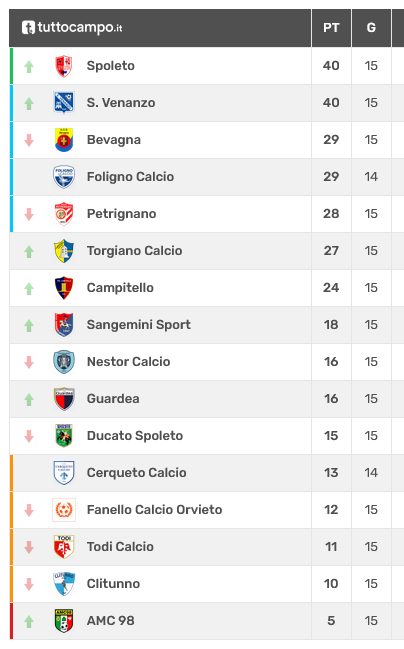The height and width of the screenshot is (649, 404).
Task: Open the Sangemini Sport team link
Action: pos(139,325)
